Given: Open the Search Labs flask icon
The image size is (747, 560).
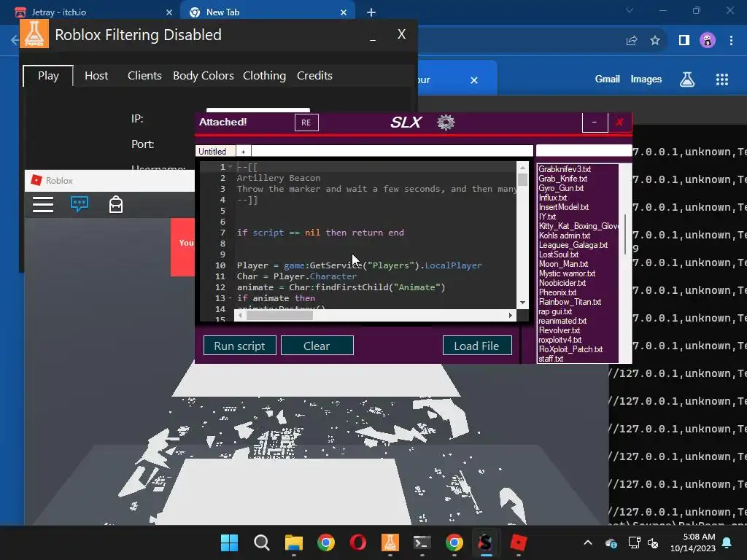Looking at the screenshot, I should [x=687, y=79].
